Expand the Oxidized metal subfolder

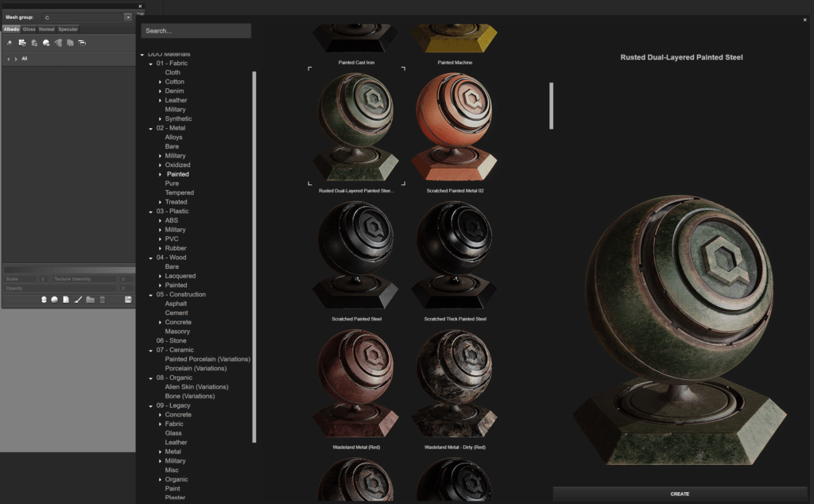160,165
